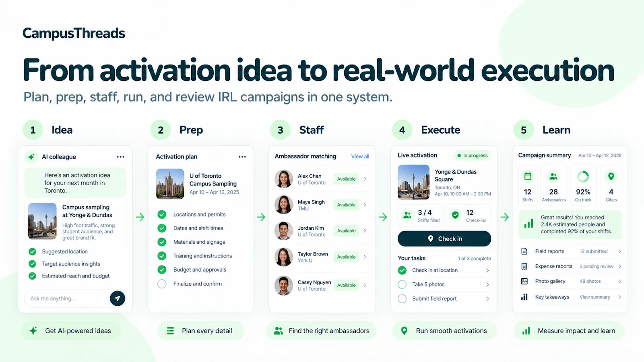The height and width of the screenshot is (362, 644).
Task: Click the 92% On track progress ring
Action: [x=583, y=177]
